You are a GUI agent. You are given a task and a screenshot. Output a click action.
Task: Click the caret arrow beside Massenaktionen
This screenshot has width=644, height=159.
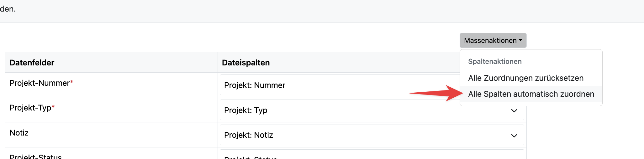click(x=520, y=40)
